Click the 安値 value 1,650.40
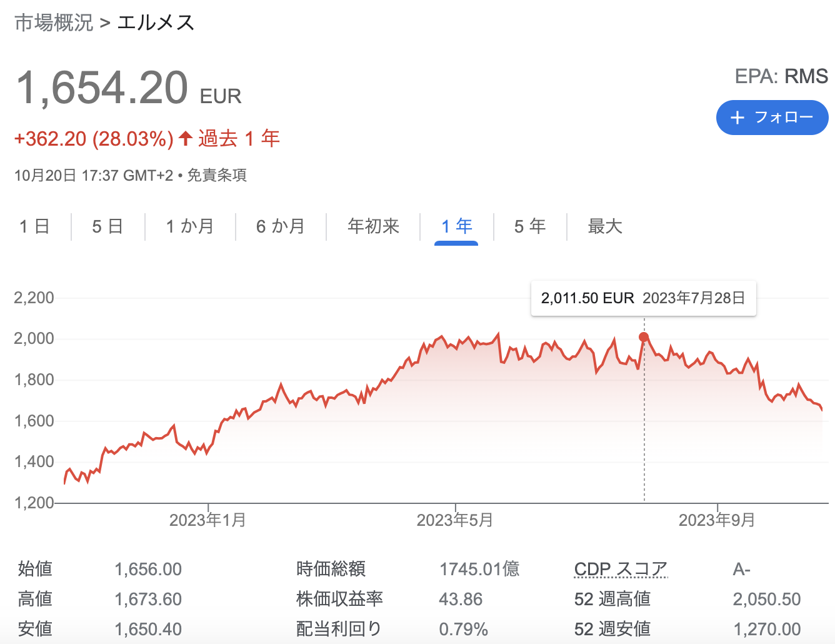Image resolution: width=835 pixels, height=644 pixels. click(x=148, y=629)
